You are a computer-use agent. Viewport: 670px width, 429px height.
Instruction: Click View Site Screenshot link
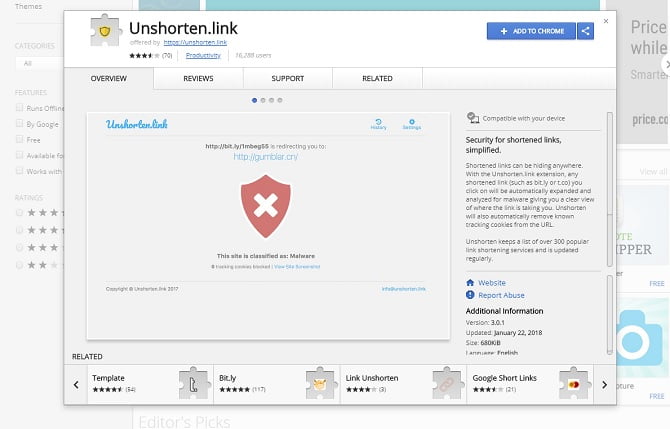click(x=297, y=267)
